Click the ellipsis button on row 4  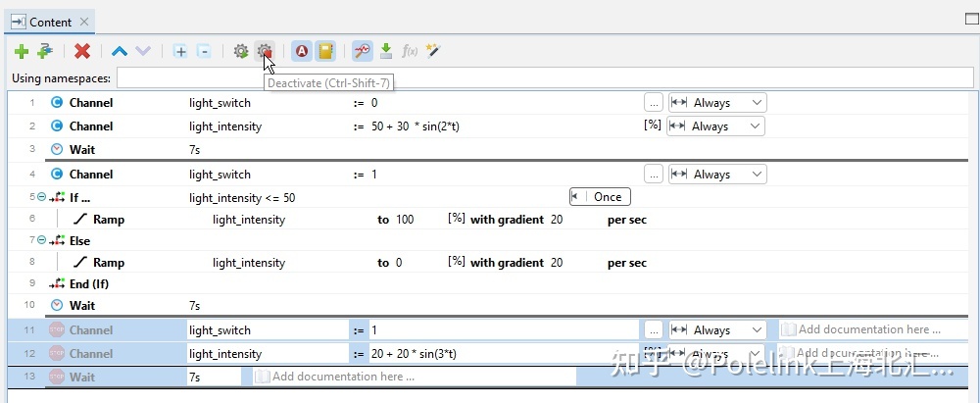(x=653, y=175)
